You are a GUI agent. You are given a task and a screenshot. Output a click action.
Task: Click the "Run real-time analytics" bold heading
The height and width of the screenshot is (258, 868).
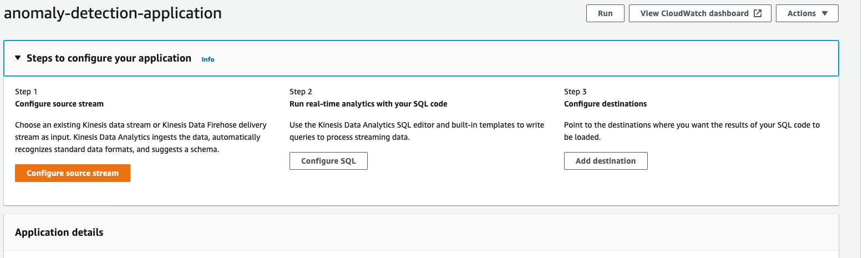(x=368, y=104)
